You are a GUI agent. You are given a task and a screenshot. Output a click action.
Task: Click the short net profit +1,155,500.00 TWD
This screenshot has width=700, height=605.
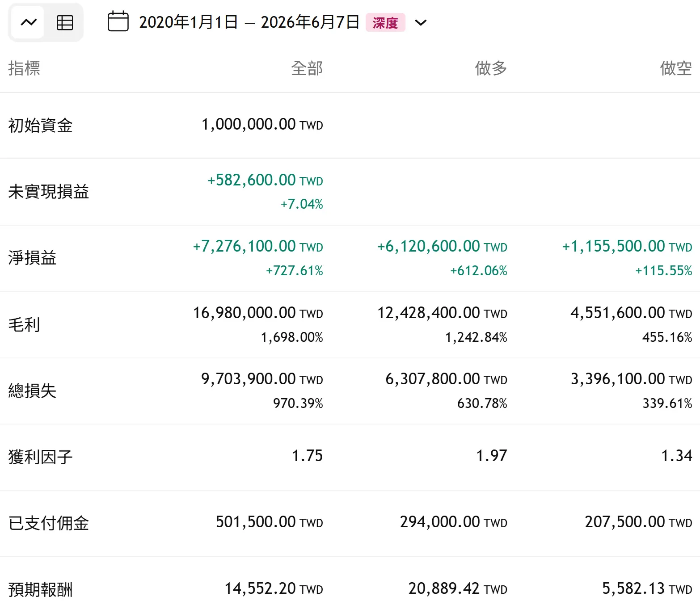tap(627, 246)
